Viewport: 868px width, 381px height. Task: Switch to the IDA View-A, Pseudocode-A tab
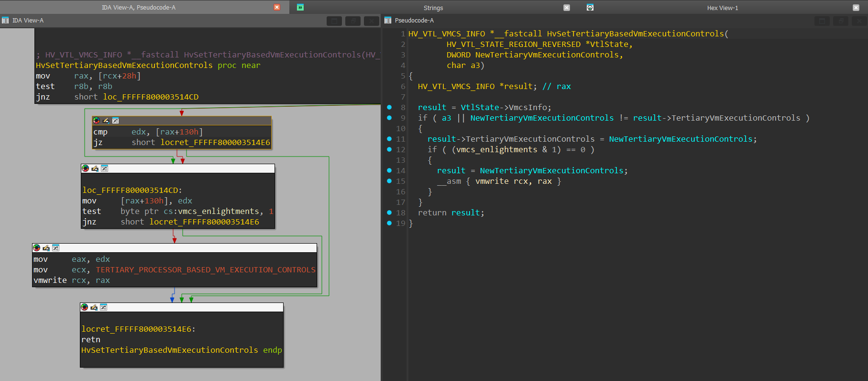[x=139, y=7]
